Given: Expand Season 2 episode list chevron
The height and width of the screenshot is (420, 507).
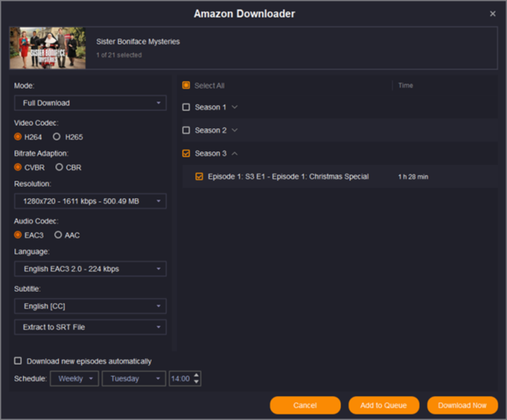Looking at the screenshot, I should click(x=234, y=130).
